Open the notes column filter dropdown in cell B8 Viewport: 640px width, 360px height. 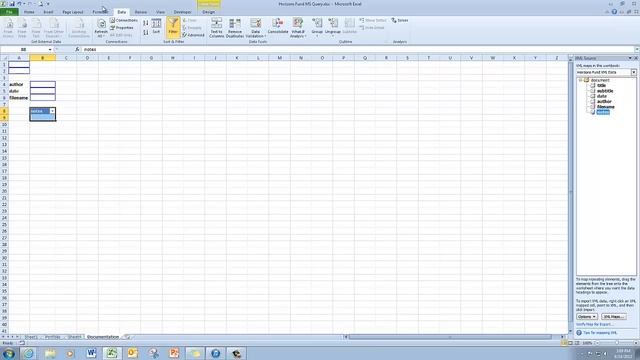click(x=52, y=111)
